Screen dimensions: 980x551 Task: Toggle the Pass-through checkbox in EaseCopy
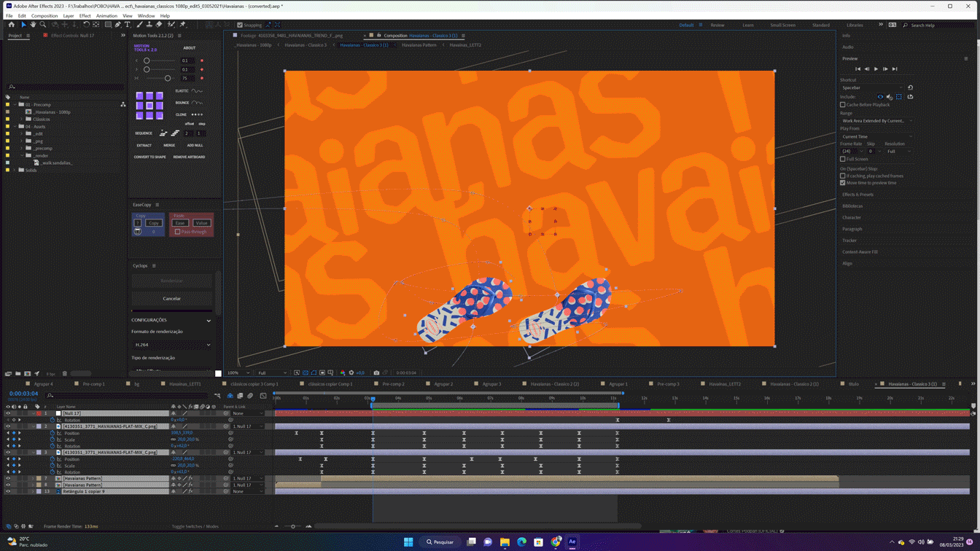[177, 232]
